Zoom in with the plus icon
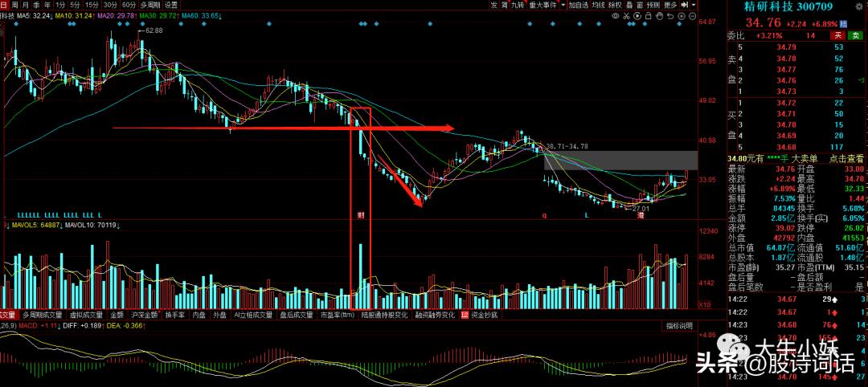This screenshot has height=387, width=868. (682, 16)
